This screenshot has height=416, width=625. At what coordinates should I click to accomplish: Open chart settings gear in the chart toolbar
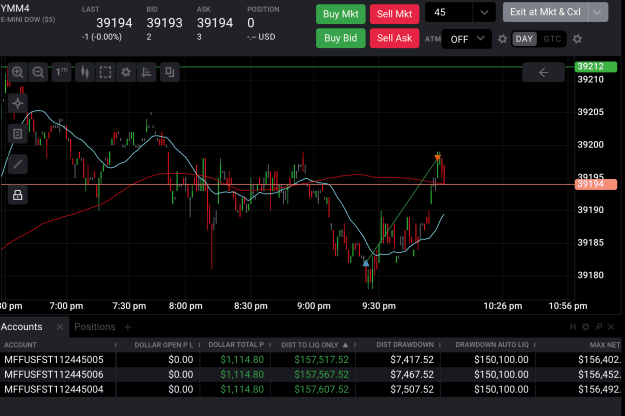[x=126, y=72]
